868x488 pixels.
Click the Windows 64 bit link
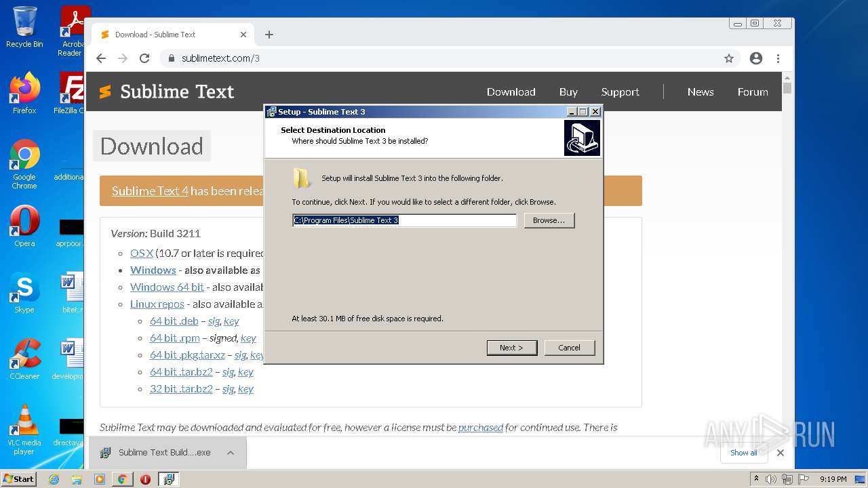coord(167,287)
